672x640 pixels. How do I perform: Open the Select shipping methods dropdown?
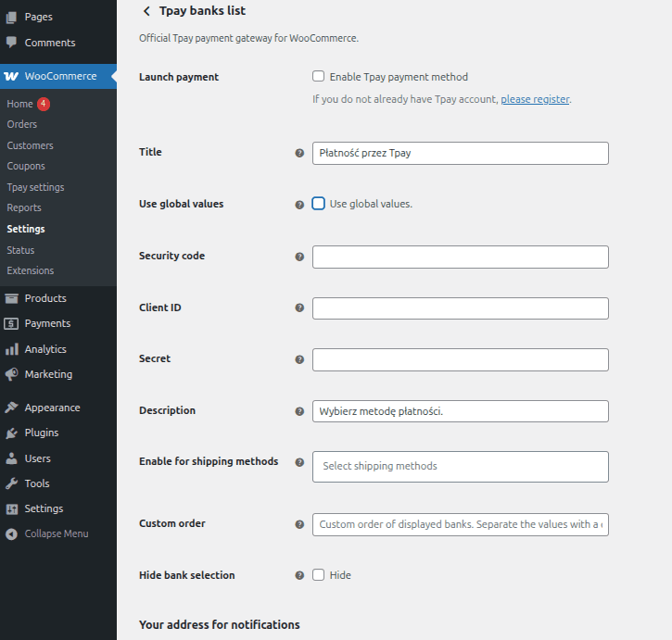pyautogui.click(x=460, y=467)
